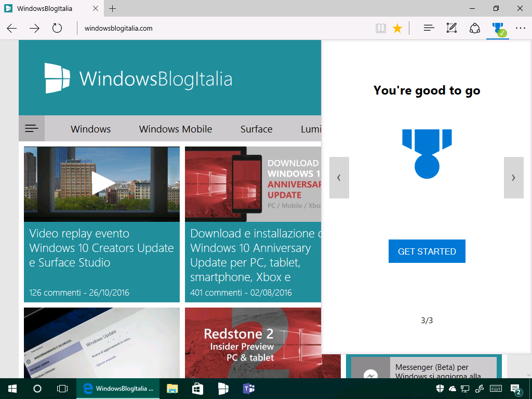The image size is (532, 399).
Task: Open the Windows Start menu
Action: 12,389
